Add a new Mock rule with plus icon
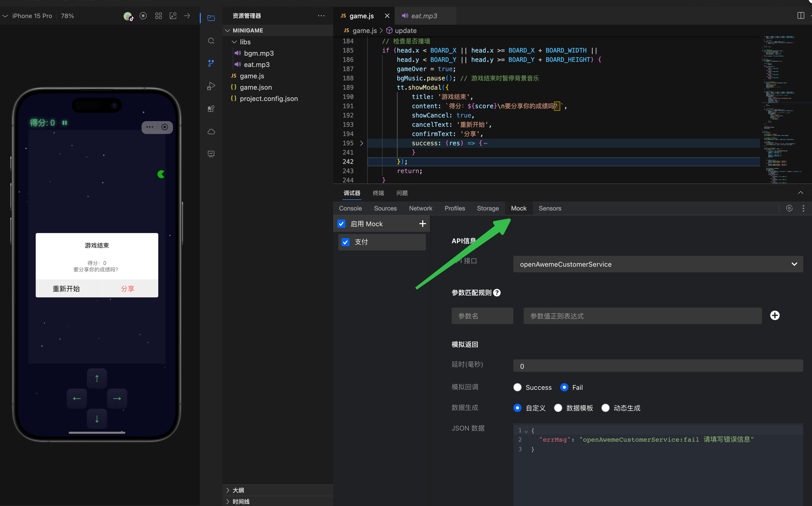Viewport: 812px width, 506px height. [x=422, y=224]
